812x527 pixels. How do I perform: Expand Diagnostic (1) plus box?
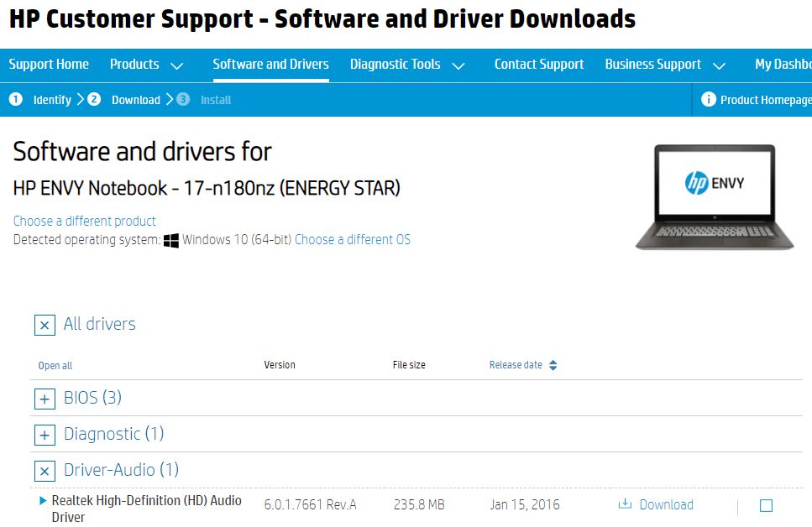tap(45, 436)
